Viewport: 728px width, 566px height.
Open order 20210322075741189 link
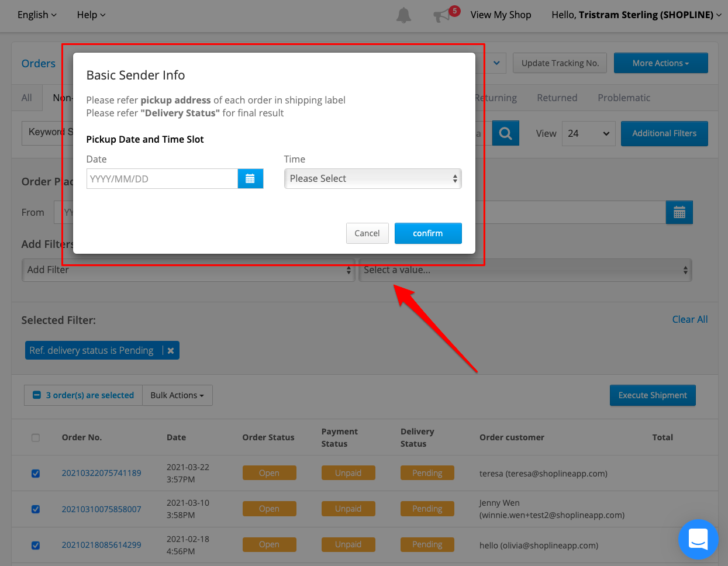pyautogui.click(x=102, y=473)
